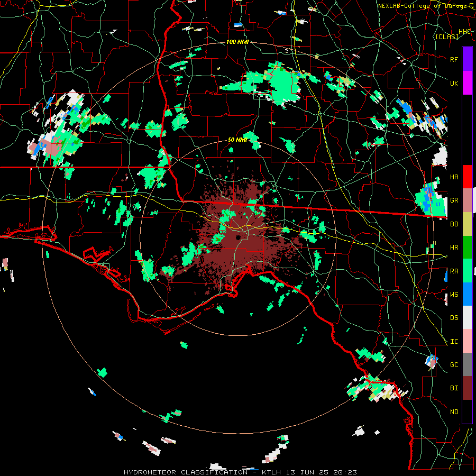Select the 'GR' legend label

tap(454, 200)
